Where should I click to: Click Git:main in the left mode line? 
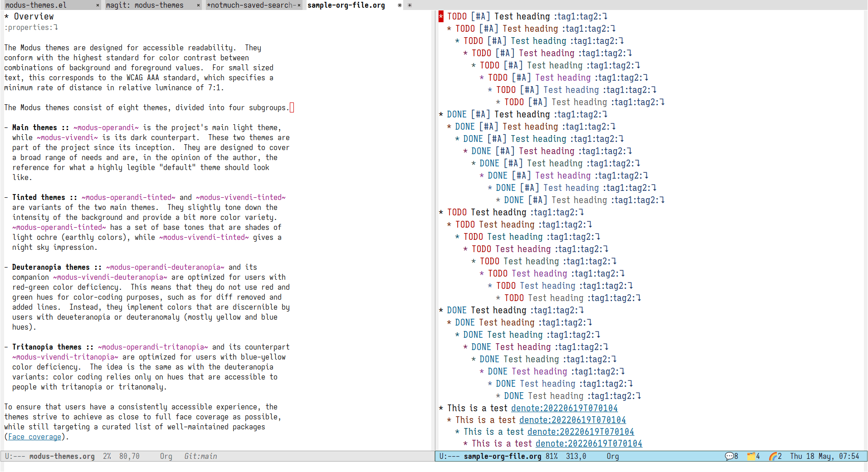coord(200,456)
